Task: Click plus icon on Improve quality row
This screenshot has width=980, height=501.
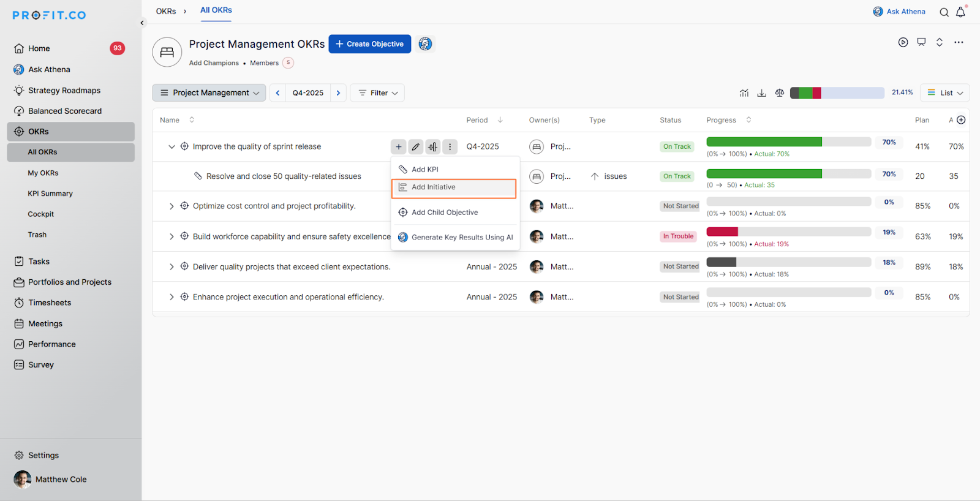Action: 399,147
